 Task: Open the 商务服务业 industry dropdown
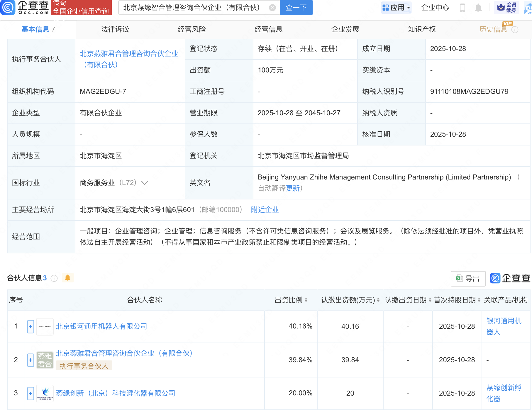click(x=144, y=183)
